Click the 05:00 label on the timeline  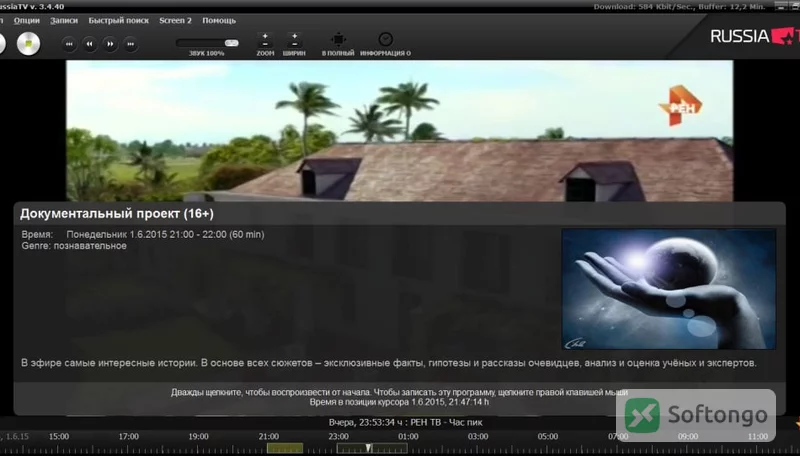(548, 437)
